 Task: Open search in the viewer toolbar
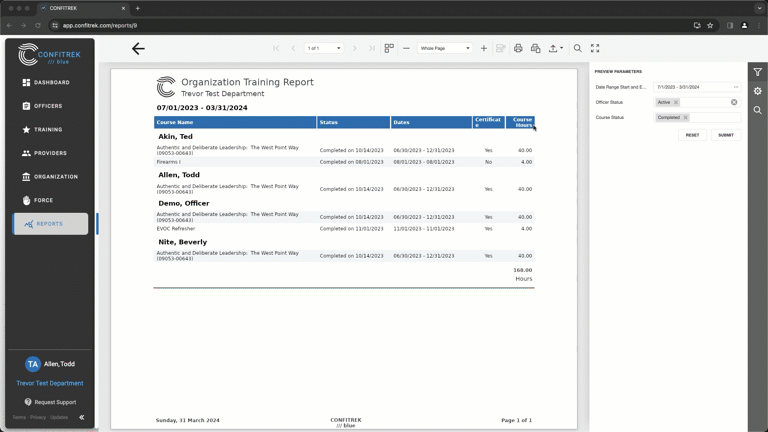pos(578,48)
